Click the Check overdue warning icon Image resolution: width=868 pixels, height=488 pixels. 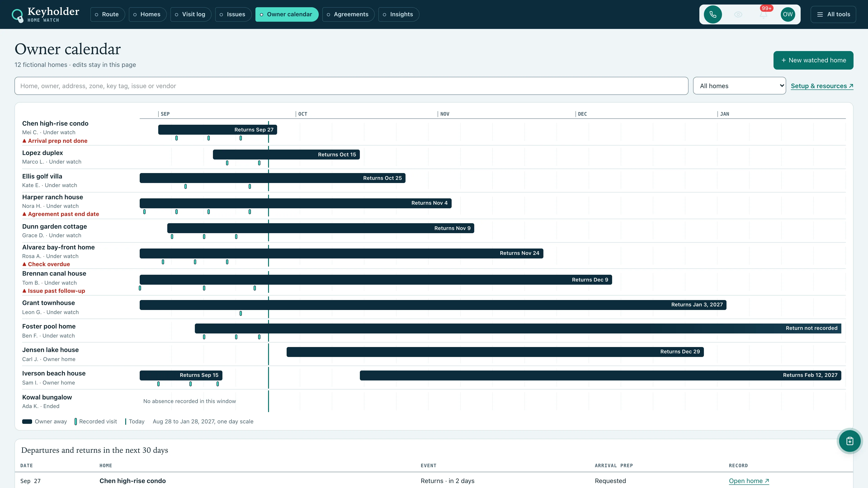(x=24, y=264)
